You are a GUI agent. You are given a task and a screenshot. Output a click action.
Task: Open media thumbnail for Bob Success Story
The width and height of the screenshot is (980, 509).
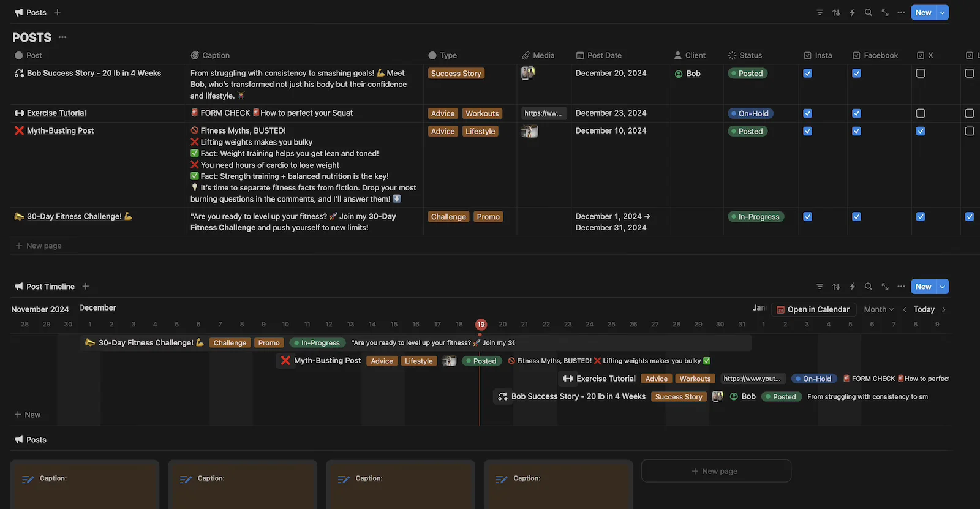click(x=528, y=73)
